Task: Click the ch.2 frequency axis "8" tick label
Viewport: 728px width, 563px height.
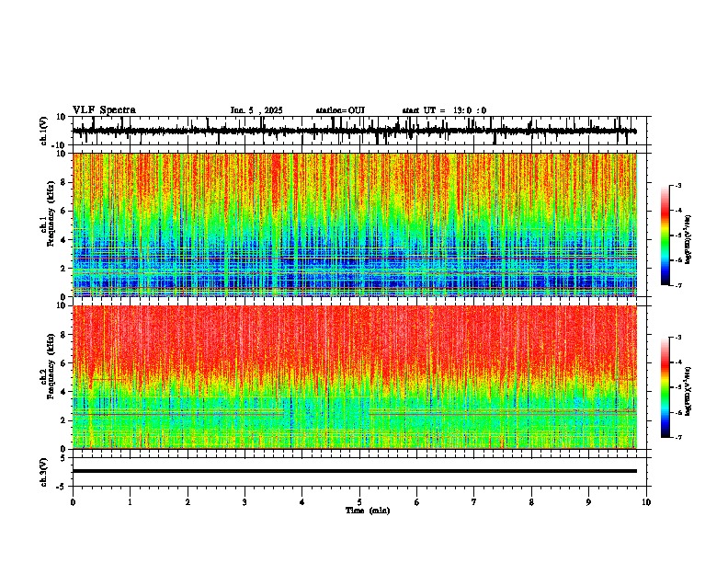Action: point(63,335)
